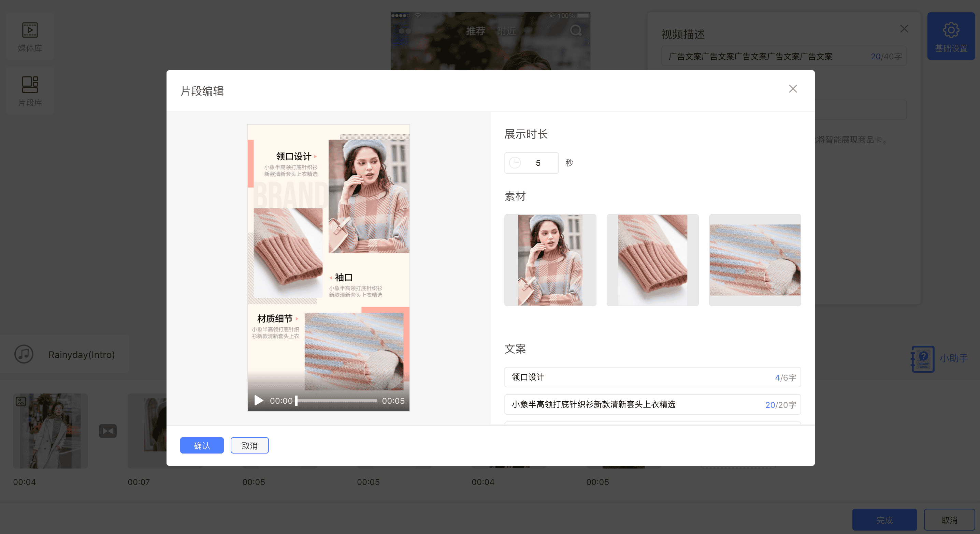Viewport: 980px width, 534px height.
Task: Select the Rainyday(Intro) music track
Action: [82, 355]
